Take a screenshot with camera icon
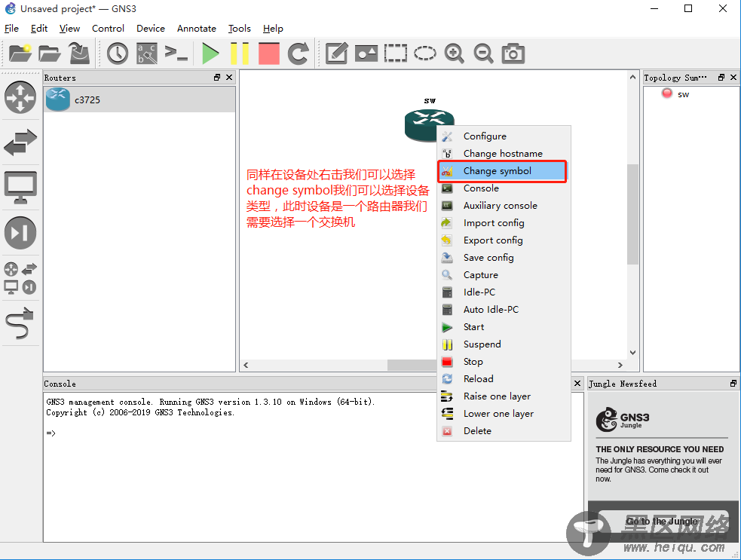Viewport: 741px width, 560px height. pos(513,54)
